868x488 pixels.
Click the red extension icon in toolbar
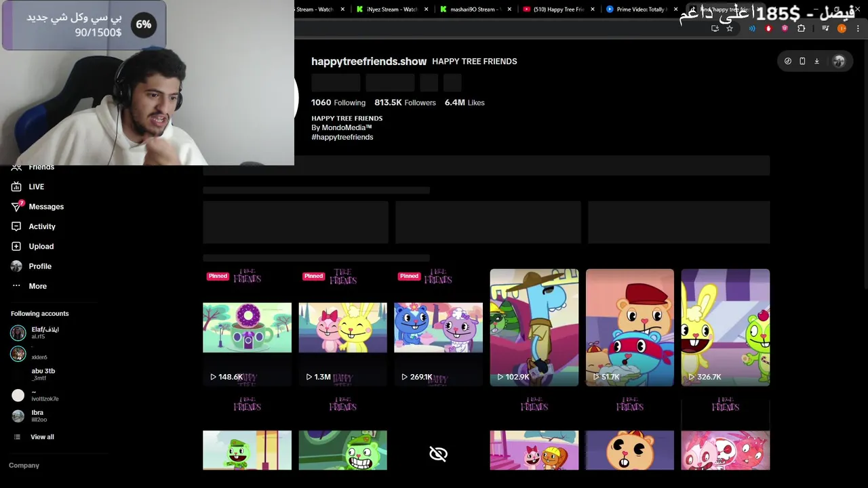coord(768,28)
